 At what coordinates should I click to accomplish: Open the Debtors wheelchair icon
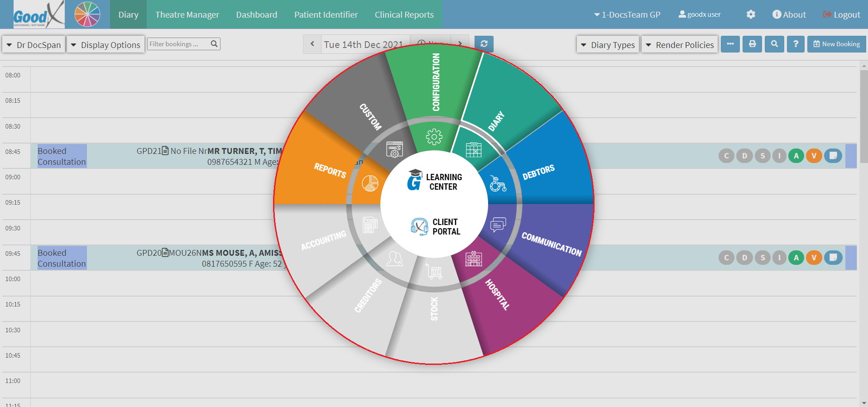tap(498, 183)
